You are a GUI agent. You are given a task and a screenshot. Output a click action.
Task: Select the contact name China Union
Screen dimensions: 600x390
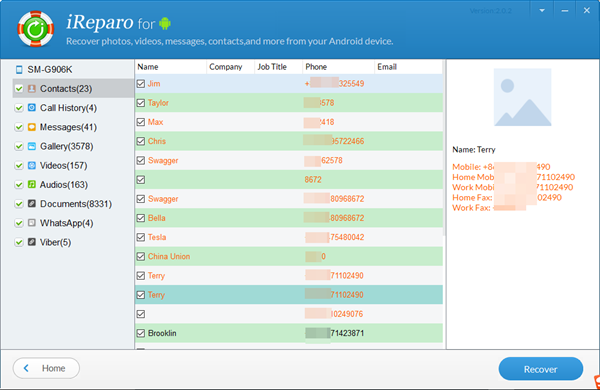pos(169,256)
